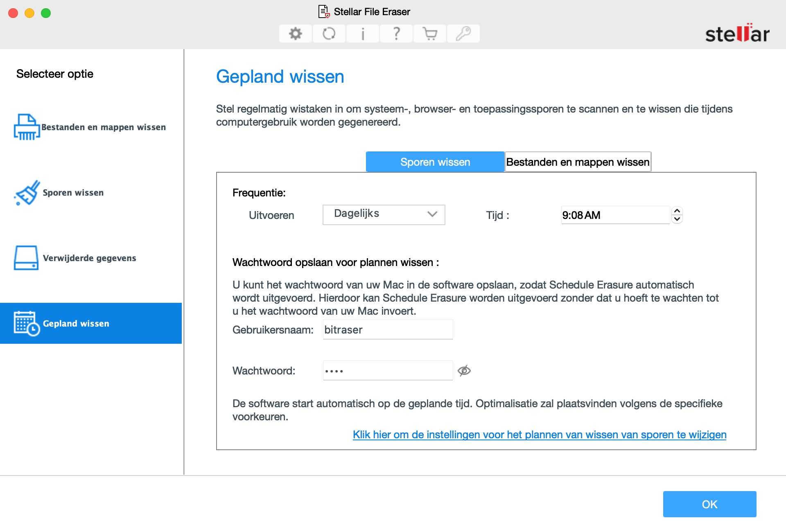Click the shredder icon for Bestanden en mappen wissen
This screenshot has height=532, width=786.
pyautogui.click(x=27, y=127)
